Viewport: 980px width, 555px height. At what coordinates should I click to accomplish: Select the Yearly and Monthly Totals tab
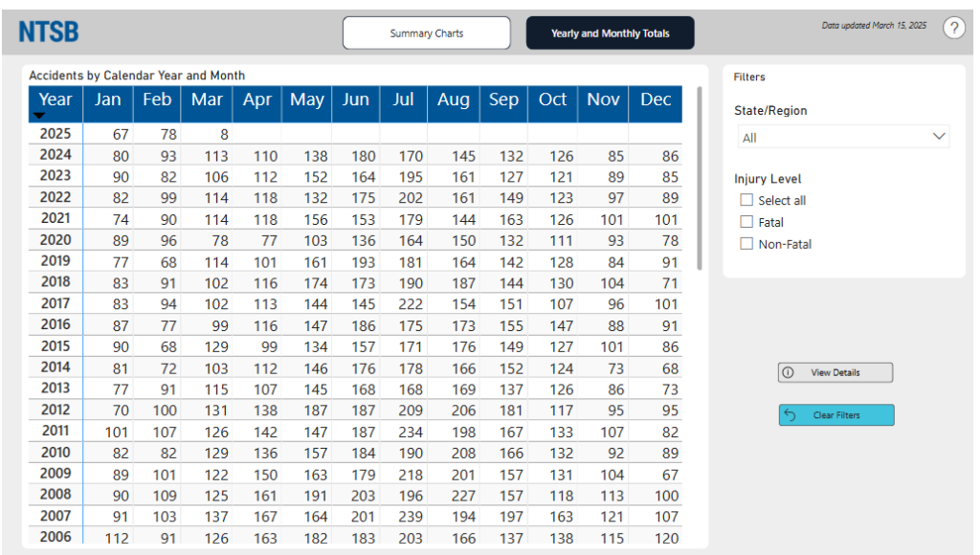(610, 33)
